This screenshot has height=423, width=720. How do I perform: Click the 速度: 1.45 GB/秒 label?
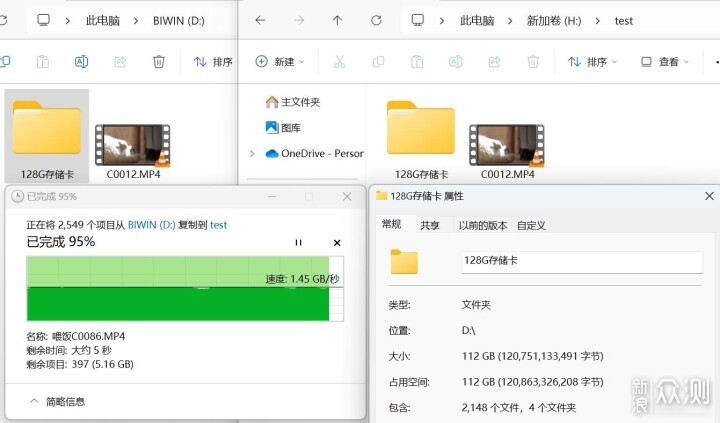click(x=302, y=279)
